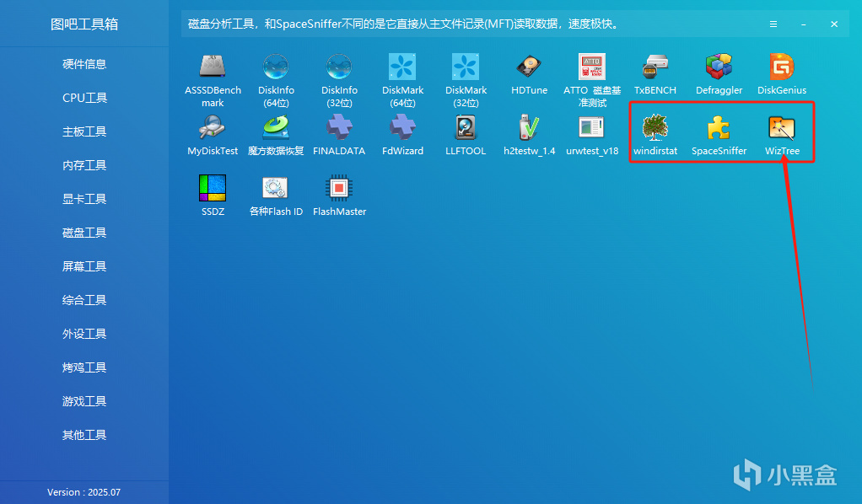
Task: Launch 各种Flash ID tool
Action: coord(276,196)
